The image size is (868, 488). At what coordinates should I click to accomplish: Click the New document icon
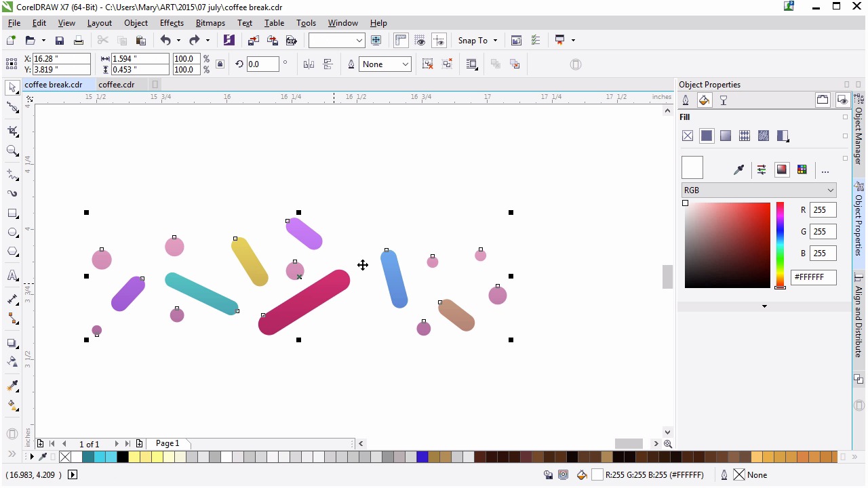point(11,41)
